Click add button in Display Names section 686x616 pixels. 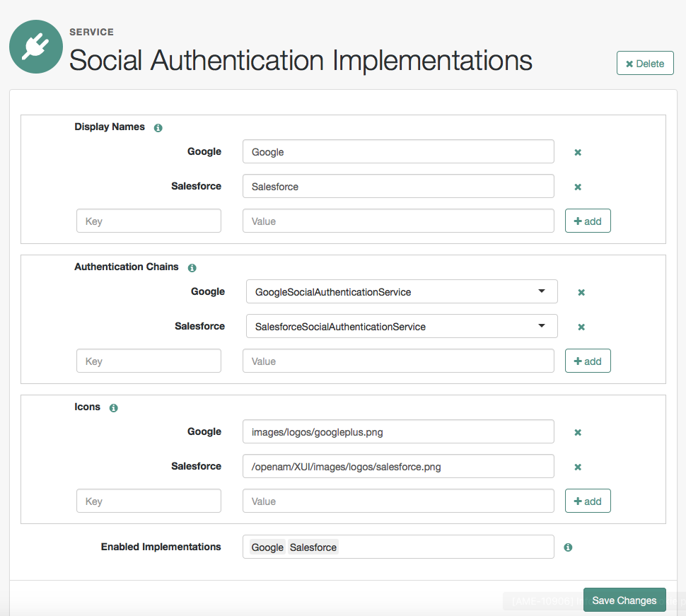click(588, 221)
